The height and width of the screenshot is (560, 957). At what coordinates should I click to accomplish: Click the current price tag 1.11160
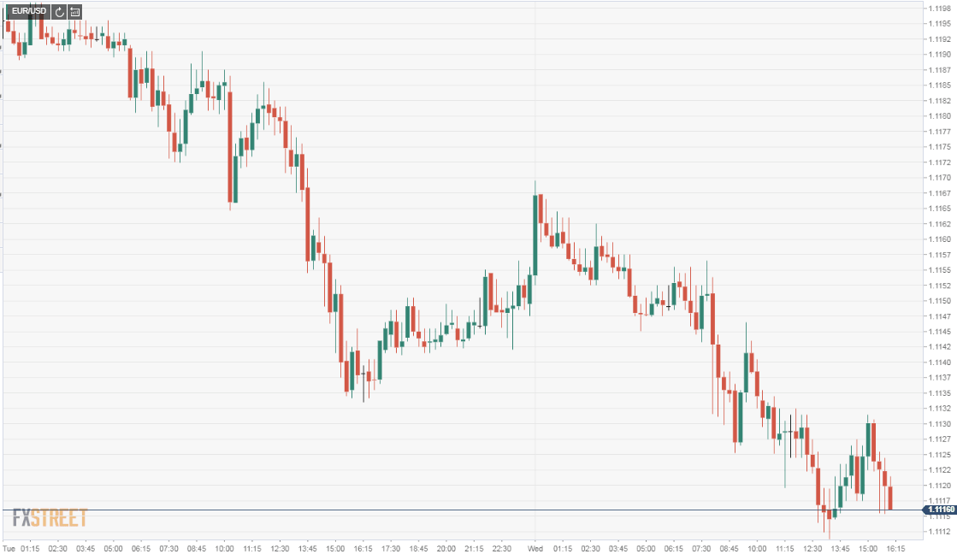[x=939, y=510]
